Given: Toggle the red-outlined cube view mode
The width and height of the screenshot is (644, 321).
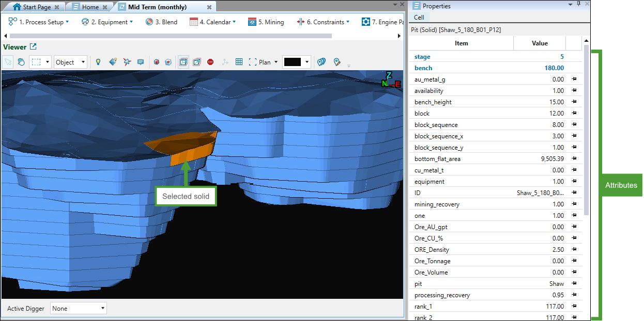Looking at the screenshot, I should (x=196, y=62).
